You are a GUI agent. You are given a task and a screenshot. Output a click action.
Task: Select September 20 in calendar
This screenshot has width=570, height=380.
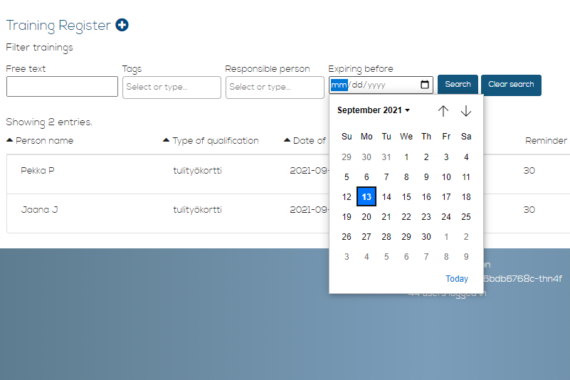pyautogui.click(x=366, y=217)
